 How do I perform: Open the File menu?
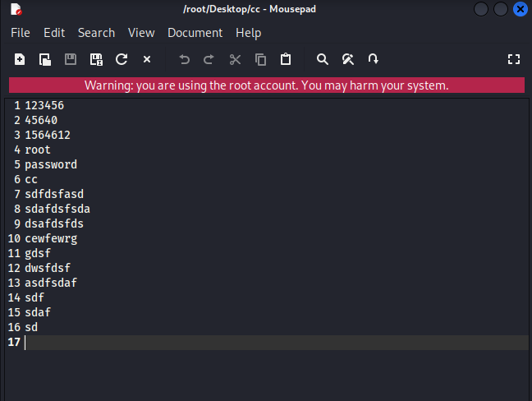[21, 33]
